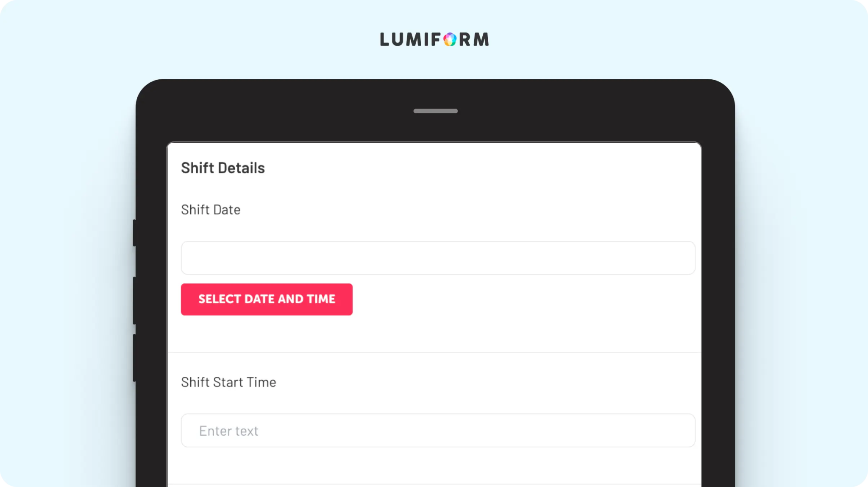Click the middle side button on the tablet

point(134,301)
